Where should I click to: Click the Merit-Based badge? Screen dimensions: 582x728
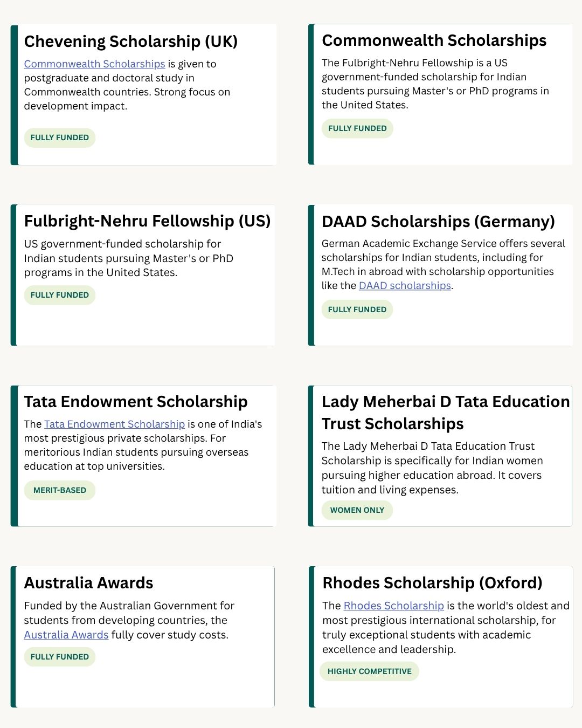(x=60, y=490)
